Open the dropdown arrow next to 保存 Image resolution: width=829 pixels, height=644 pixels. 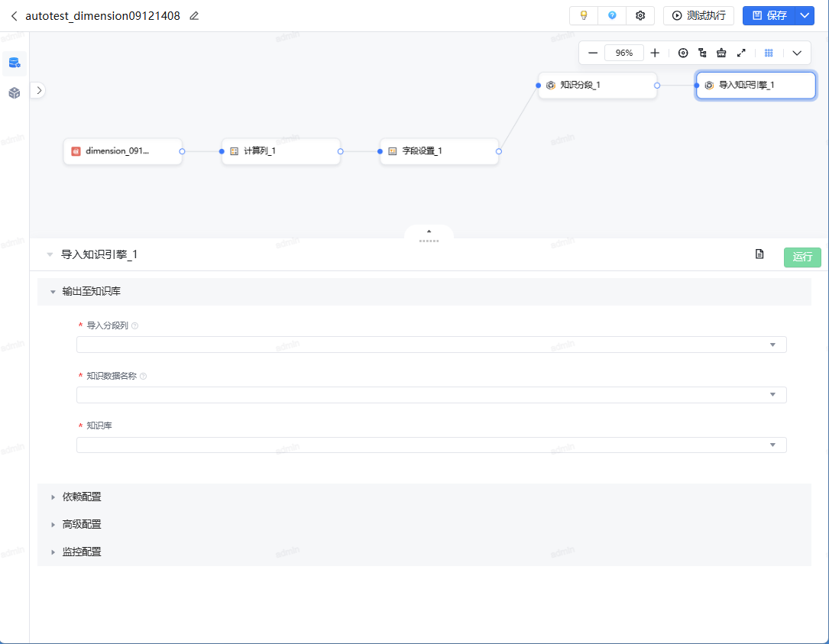pos(804,15)
